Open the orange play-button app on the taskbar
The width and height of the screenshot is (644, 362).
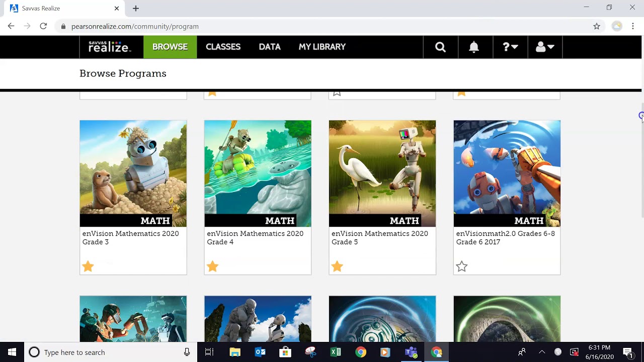click(386, 352)
